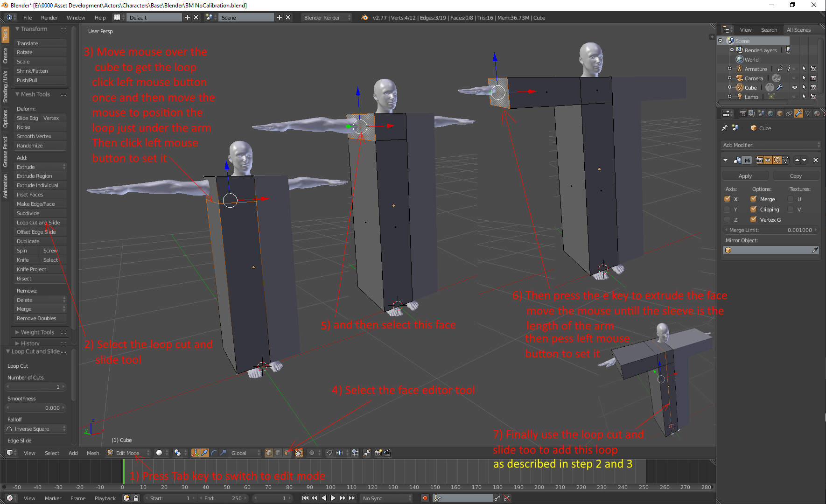Viewport: 826px width, 504px height.
Task: Open the File menu
Action: coord(28,18)
